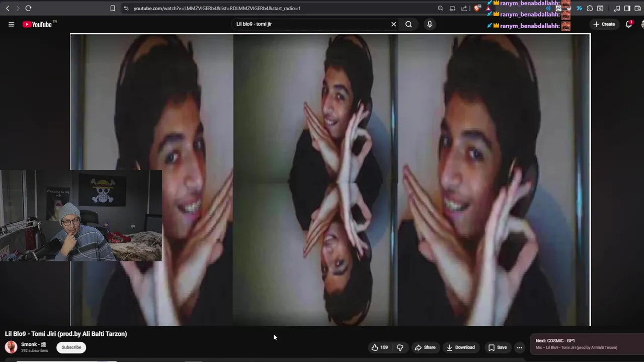
Task: Go forward in browser history
Action: point(18,8)
